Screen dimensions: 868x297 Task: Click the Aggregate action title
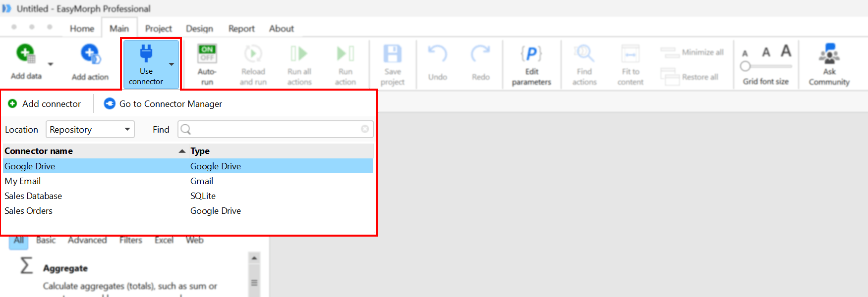pos(65,268)
